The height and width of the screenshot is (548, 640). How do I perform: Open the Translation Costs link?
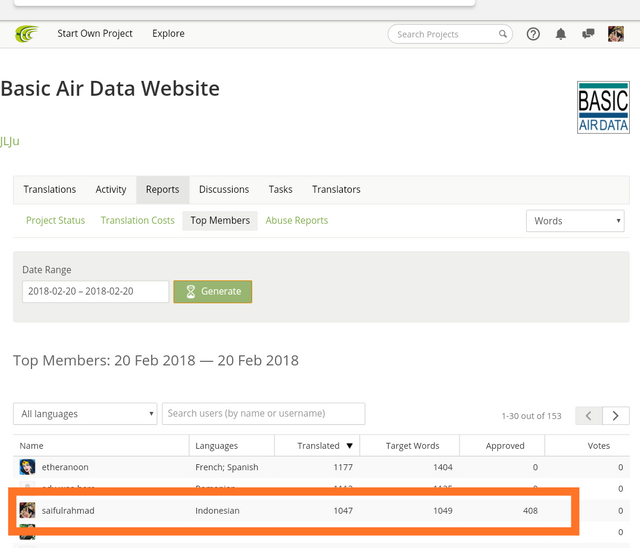tap(138, 221)
